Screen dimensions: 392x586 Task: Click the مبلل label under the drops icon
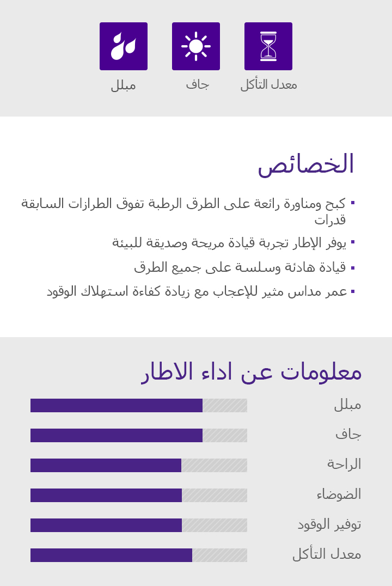pyautogui.click(x=124, y=85)
